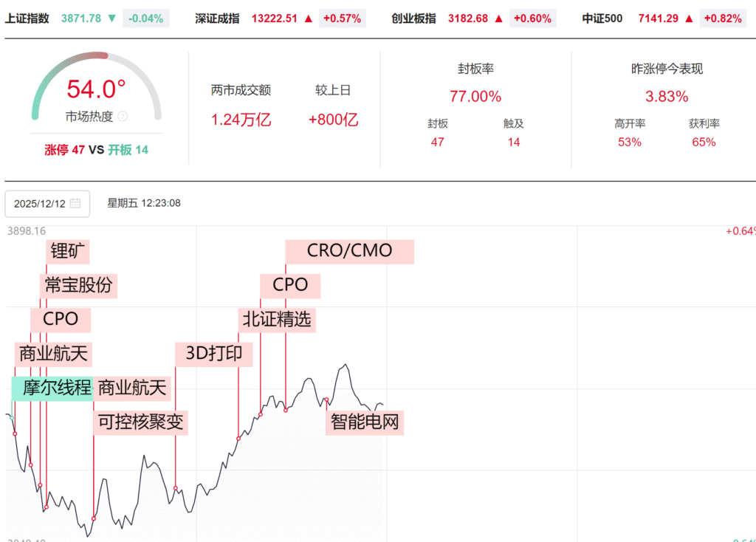Click the 54.0° market heat gauge reading
This screenshot has width=756, height=542.
(96, 89)
